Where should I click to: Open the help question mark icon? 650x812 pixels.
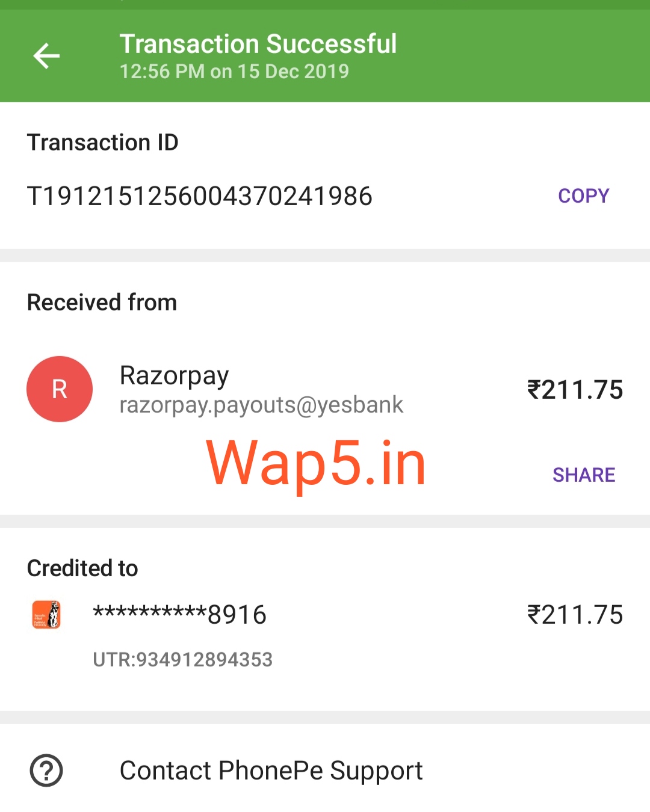point(46,770)
